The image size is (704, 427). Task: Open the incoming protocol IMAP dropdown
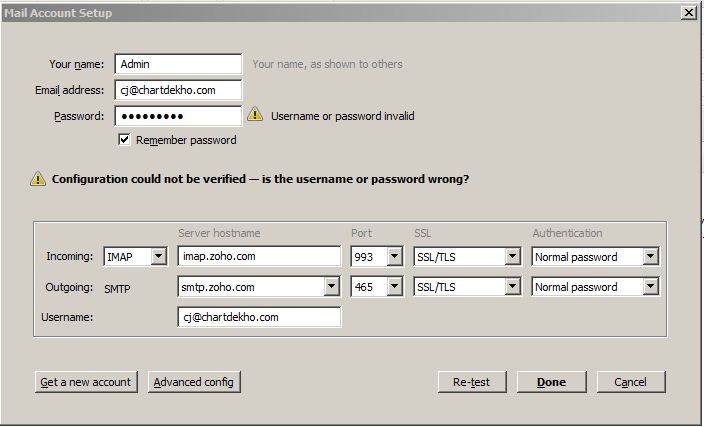coord(158,257)
